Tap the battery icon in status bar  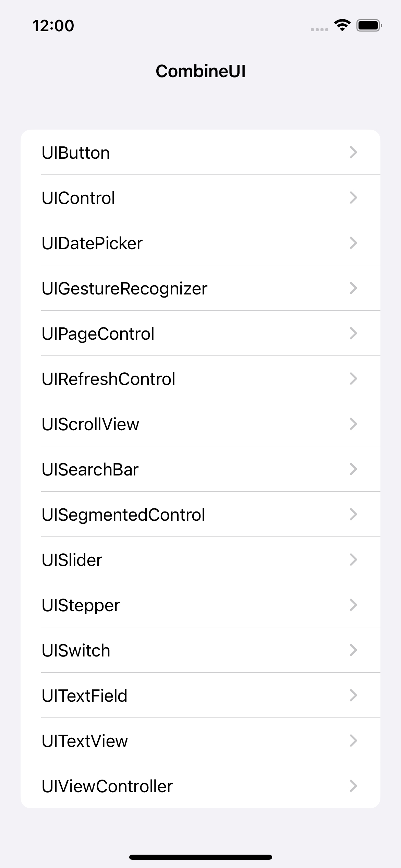tap(369, 25)
